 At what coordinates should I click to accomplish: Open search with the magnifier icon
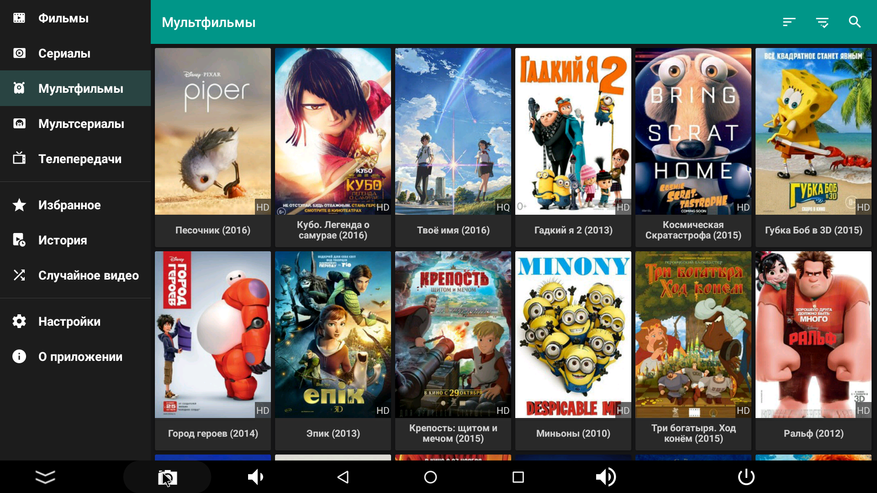[854, 22]
